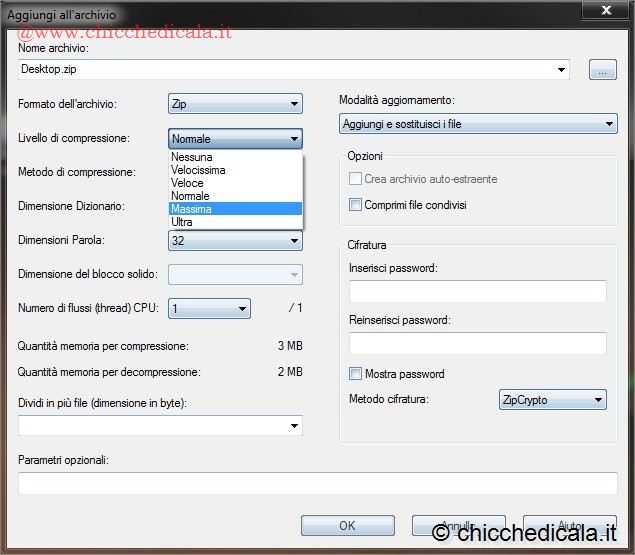Open 'Dividi in più file' size dropdown
This screenshot has width=635, height=555.
(x=160, y=426)
